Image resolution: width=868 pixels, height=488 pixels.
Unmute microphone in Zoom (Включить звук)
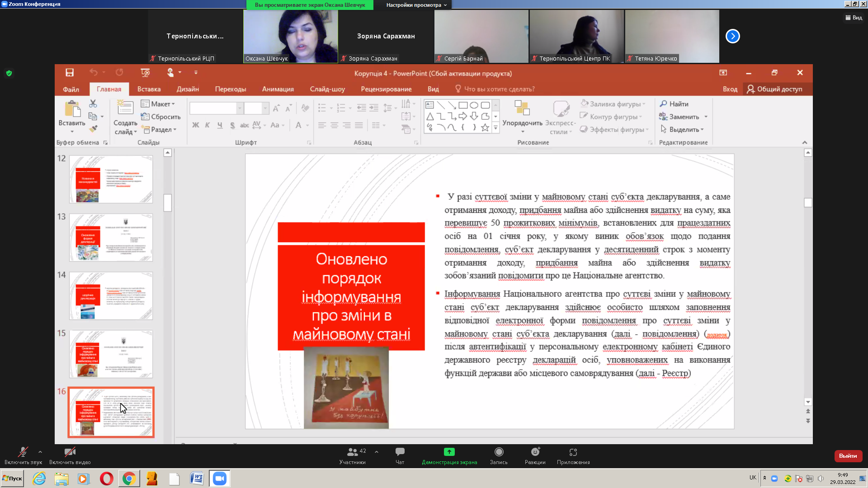coord(23,455)
